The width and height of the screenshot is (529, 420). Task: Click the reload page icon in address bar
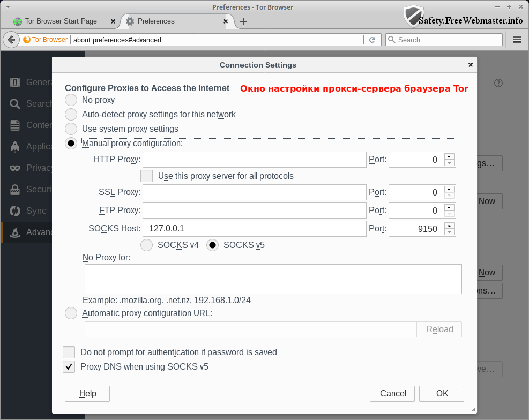(x=372, y=40)
